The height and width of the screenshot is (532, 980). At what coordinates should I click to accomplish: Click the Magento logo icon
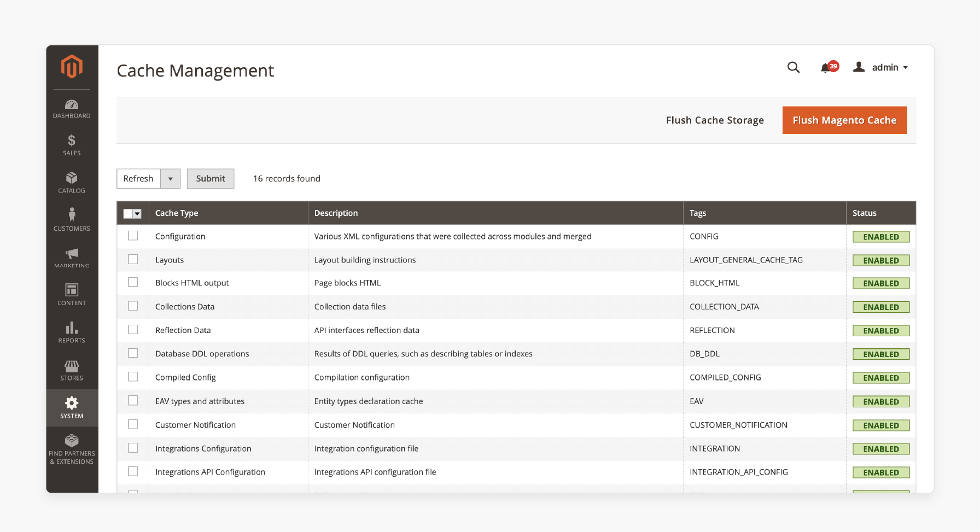tap(72, 67)
